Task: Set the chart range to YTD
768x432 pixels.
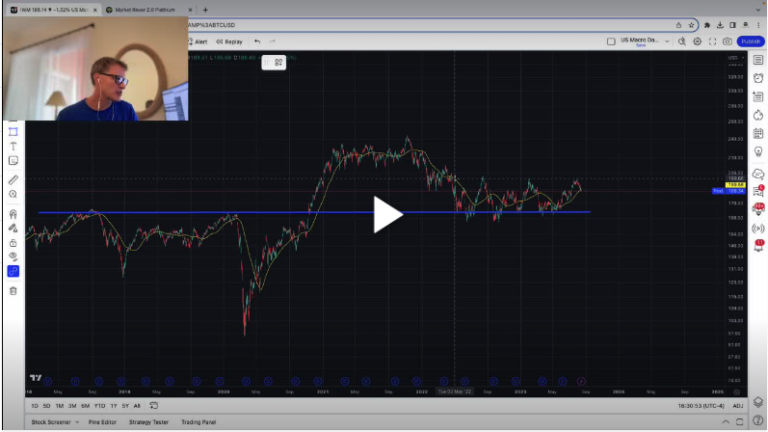Action: tap(99, 406)
